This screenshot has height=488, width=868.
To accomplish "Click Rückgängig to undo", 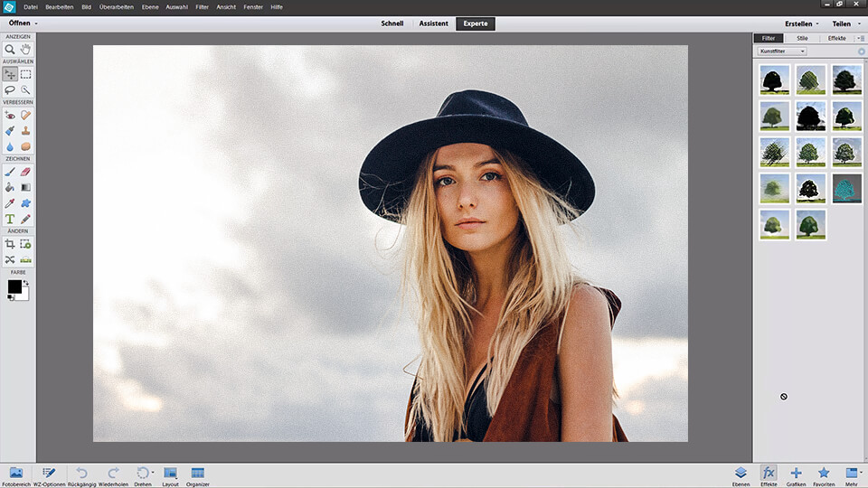I will (82, 476).
